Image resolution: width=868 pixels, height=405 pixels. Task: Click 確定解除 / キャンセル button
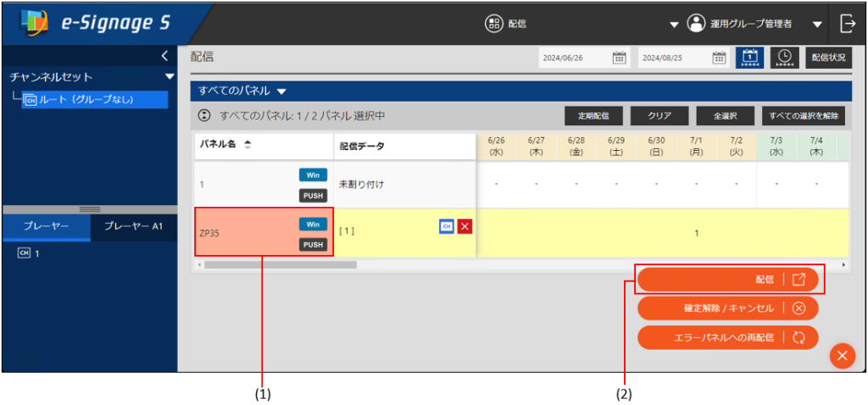pyautogui.click(x=728, y=308)
